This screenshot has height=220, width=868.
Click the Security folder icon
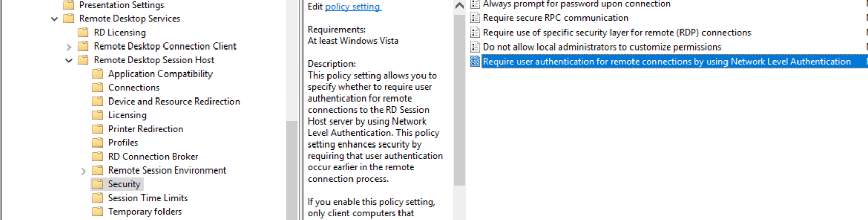pos(98,184)
